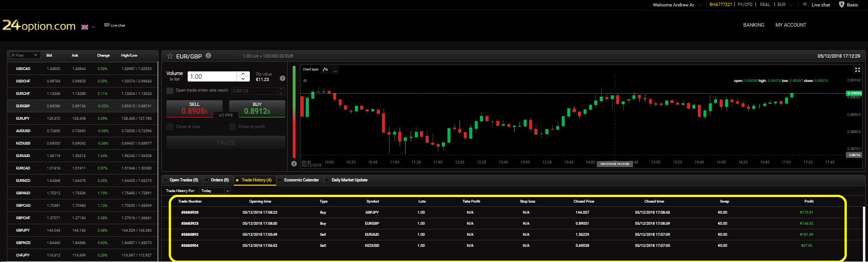The width and height of the screenshot is (868, 262).
Task: Switch to the Open Trades (0) tab
Action: pos(183,180)
